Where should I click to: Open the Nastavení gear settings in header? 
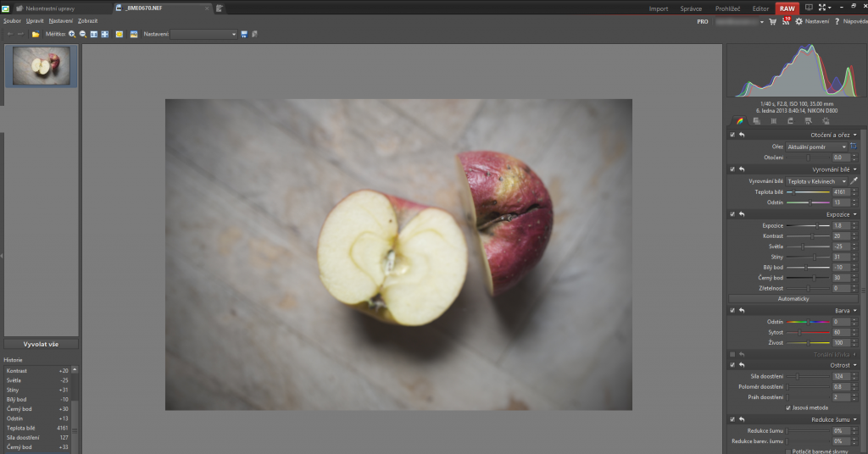pos(812,21)
